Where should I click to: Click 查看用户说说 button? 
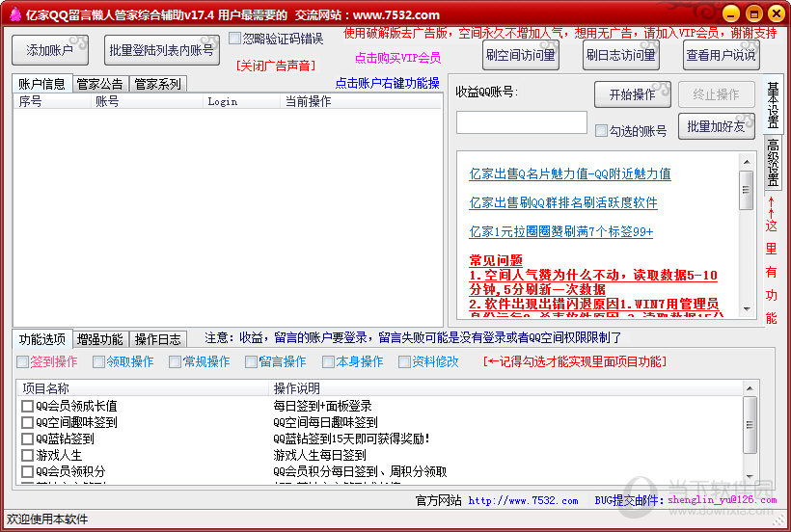click(x=722, y=55)
